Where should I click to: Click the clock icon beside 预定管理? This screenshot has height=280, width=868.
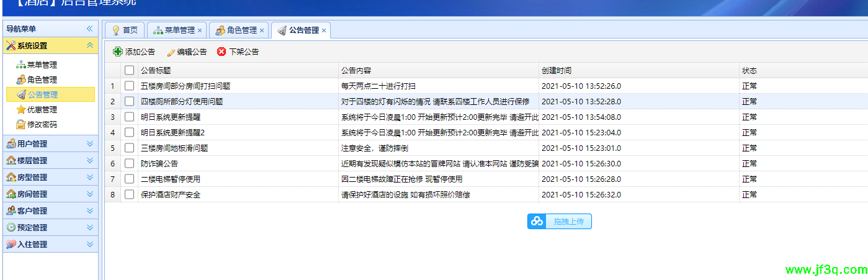11,228
